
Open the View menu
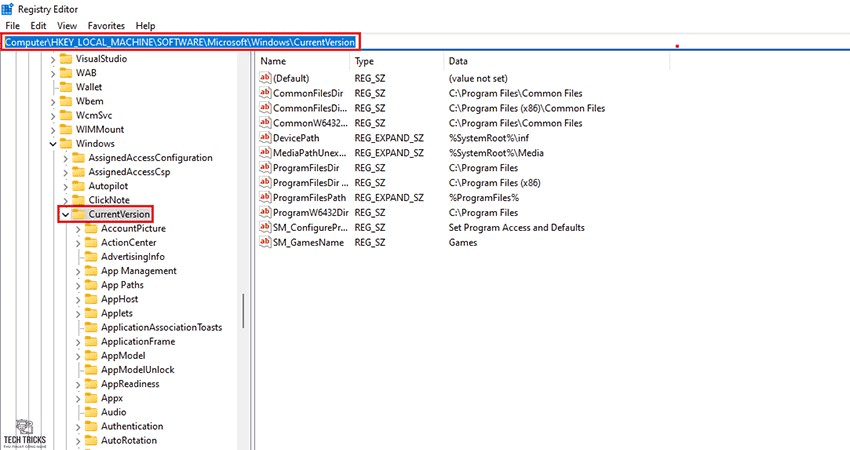(67, 25)
